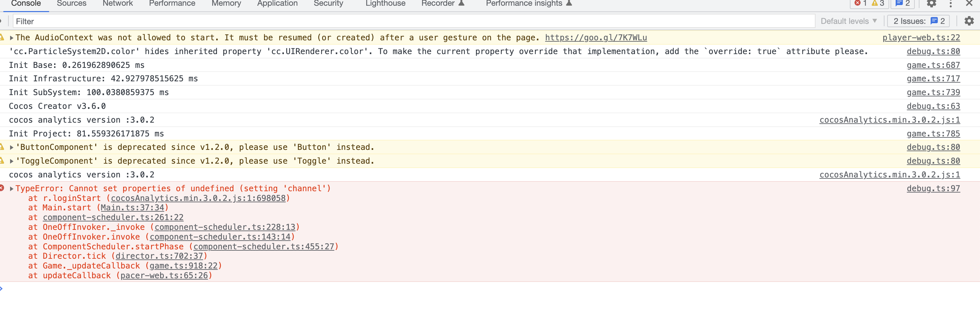Screen dimensions: 980x332
Task: Open the goo.gl/7K7WLu link
Action: tap(596, 38)
